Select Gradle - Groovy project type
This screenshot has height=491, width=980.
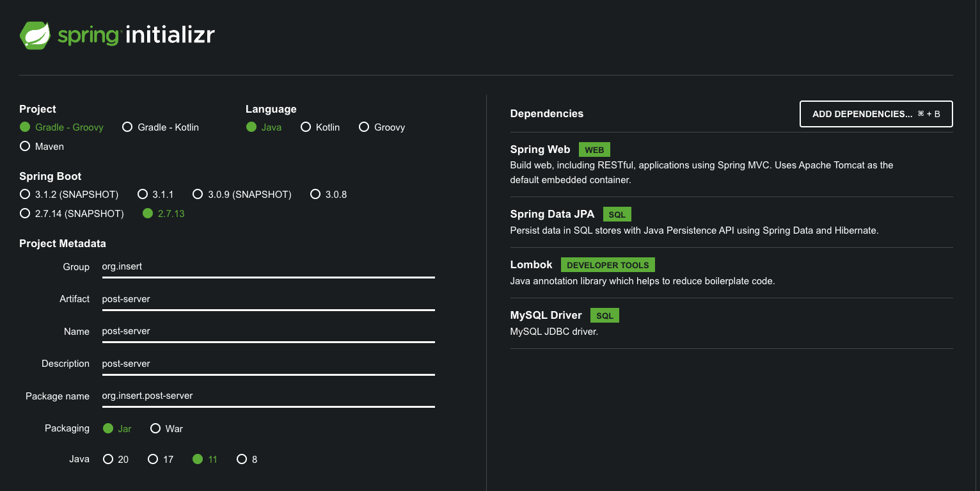click(x=61, y=127)
